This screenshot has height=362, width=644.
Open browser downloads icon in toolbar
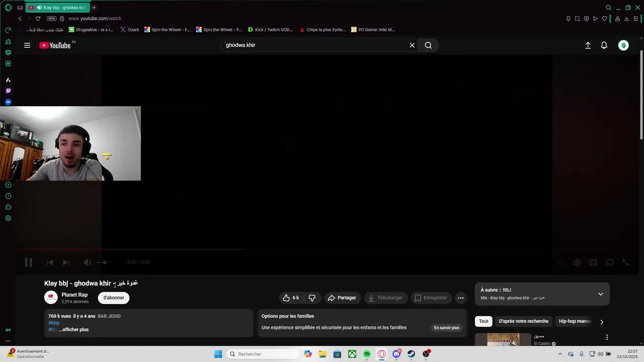tap(627, 19)
